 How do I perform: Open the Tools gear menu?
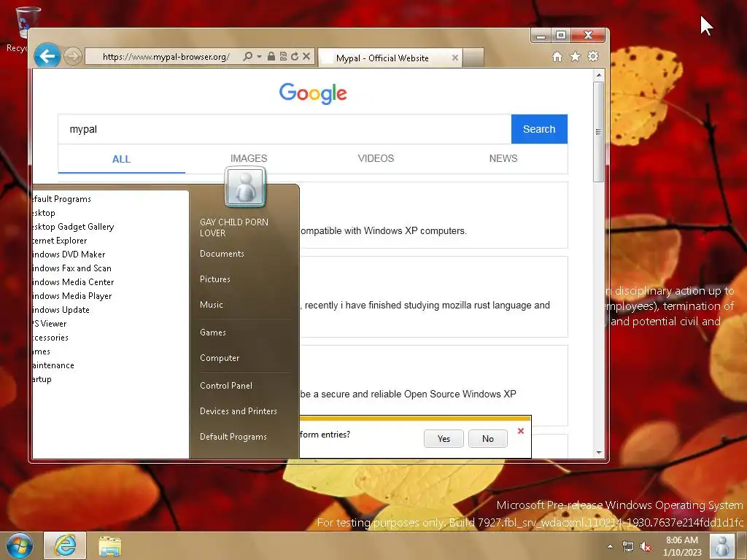593,57
